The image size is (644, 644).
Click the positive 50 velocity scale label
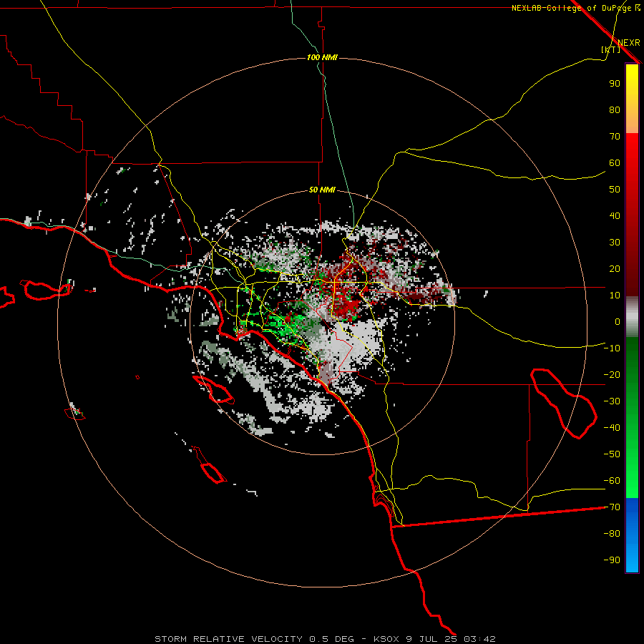(x=615, y=190)
